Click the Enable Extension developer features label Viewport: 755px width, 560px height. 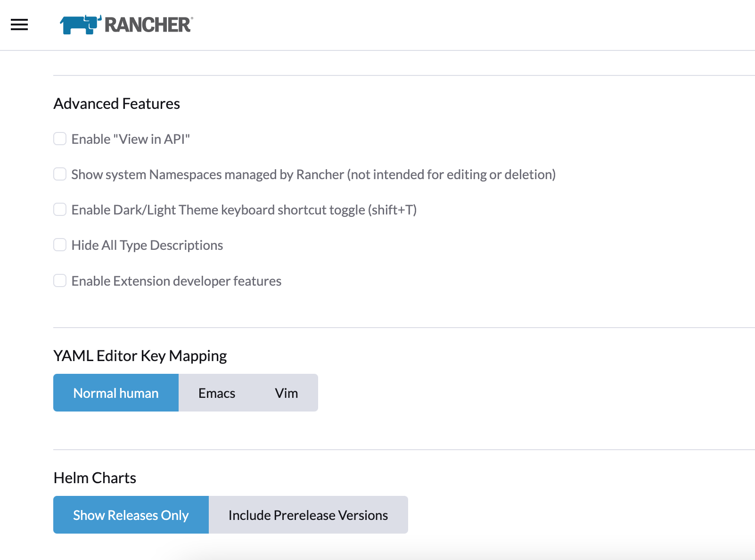176,280
